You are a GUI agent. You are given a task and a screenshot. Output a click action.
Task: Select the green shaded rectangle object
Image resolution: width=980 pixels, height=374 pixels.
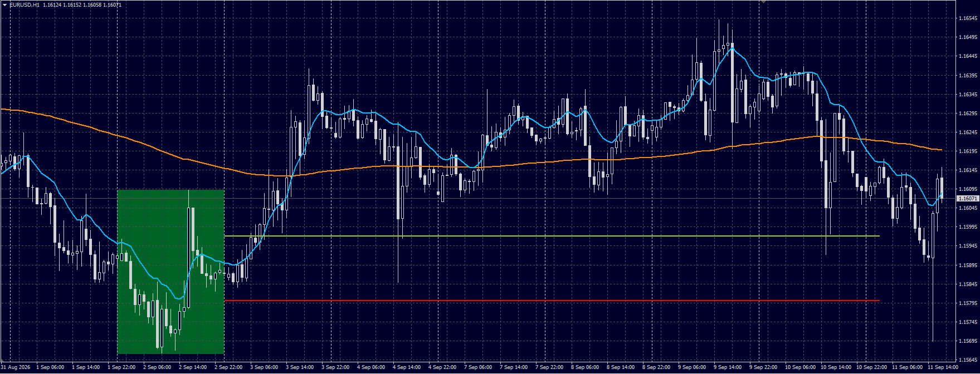[x=170, y=272]
